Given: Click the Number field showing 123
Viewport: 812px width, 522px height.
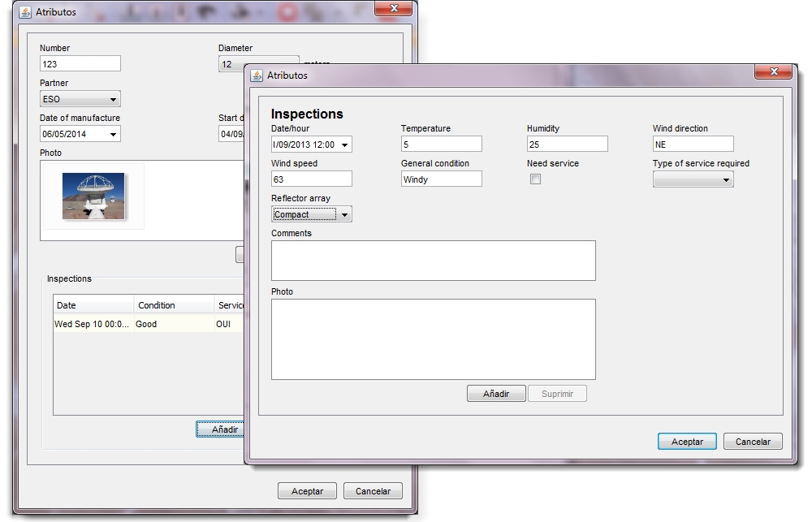Looking at the screenshot, I should [x=80, y=63].
